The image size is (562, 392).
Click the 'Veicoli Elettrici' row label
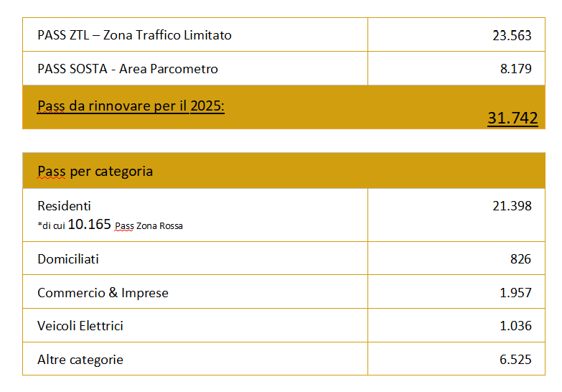80,326
